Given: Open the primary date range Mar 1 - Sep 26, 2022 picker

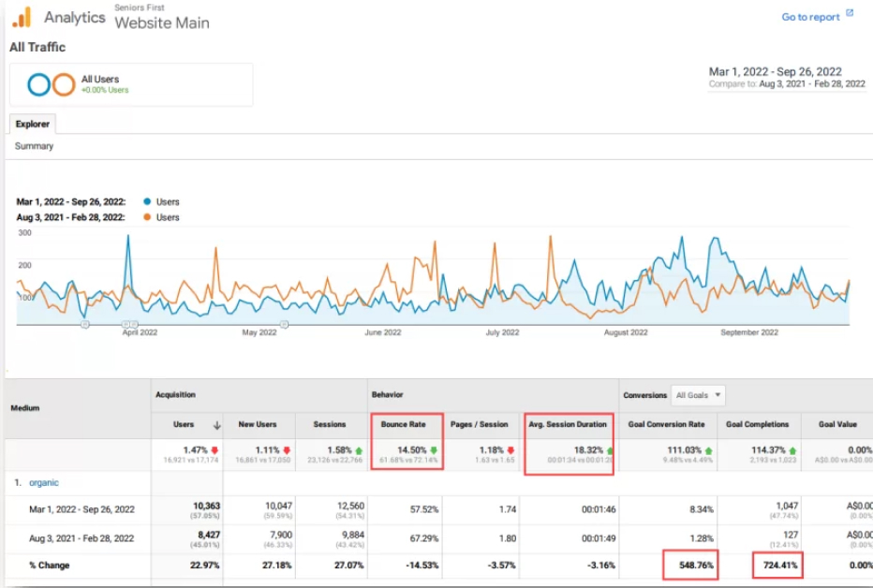Looking at the screenshot, I should point(775,72).
